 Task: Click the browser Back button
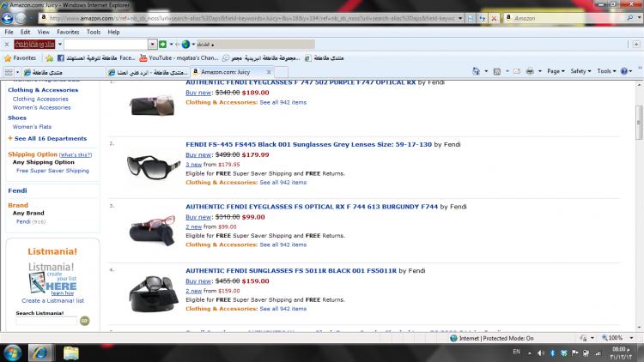pyautogui.click(x=18, y=18)
